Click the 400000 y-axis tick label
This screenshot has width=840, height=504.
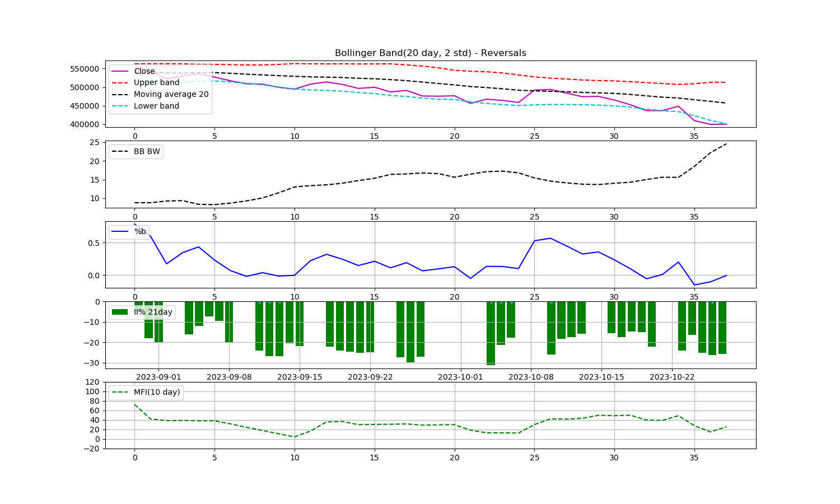[84, 124]
